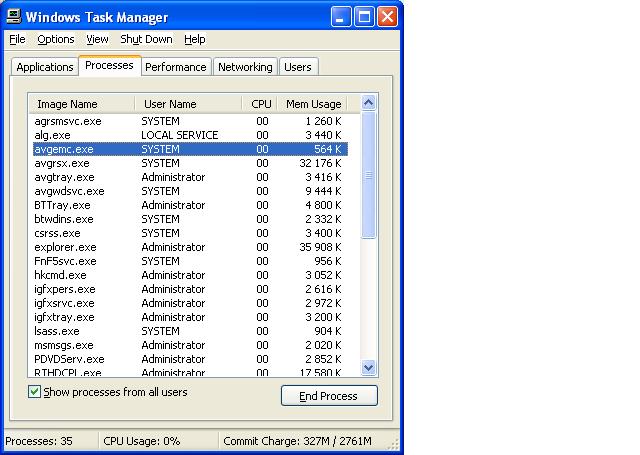Click the End Process button
Screen dimensions: 640x455
pyautogui.click(x=329, y=396)
